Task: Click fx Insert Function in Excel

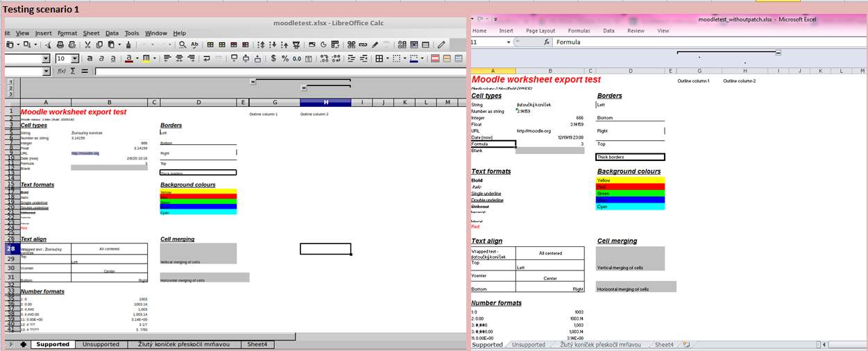Action: coord(547,42)
